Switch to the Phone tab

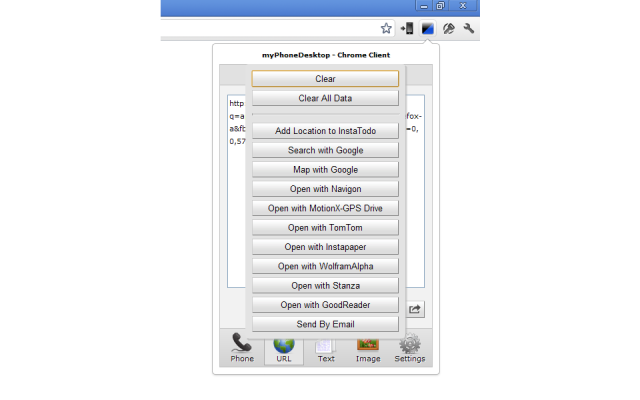pyautogui.click(x=242, y=348)
